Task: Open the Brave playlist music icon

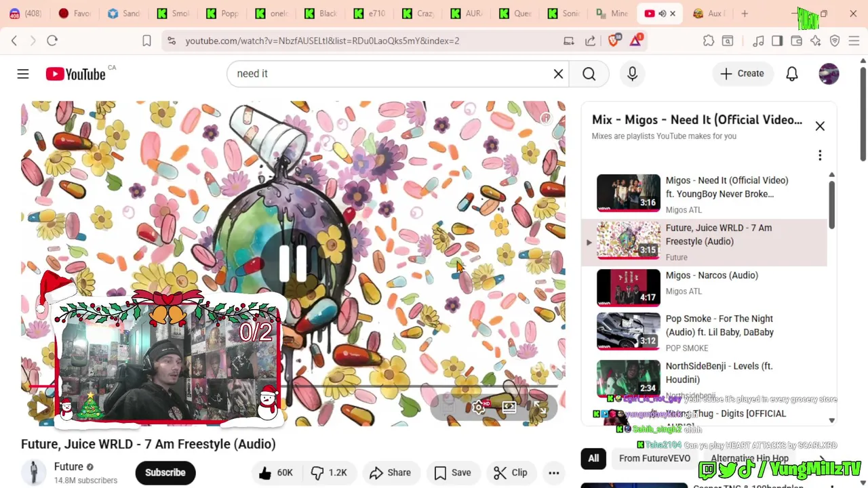Action: 758,41
